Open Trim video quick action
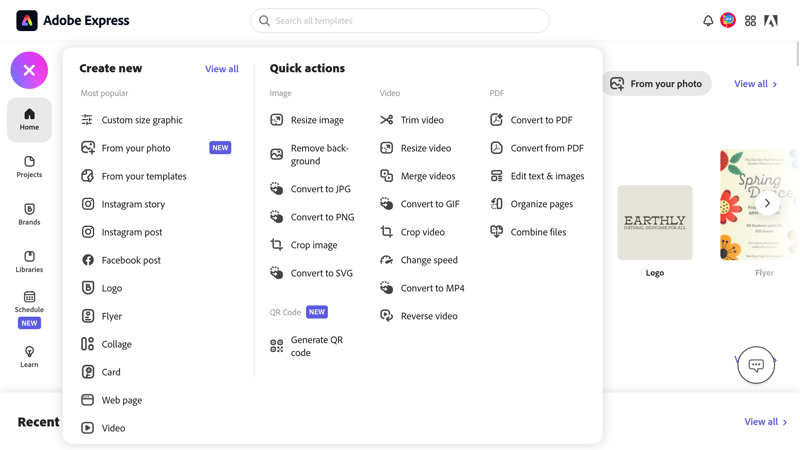Screen dimensions: 800x450 [412, 120]
